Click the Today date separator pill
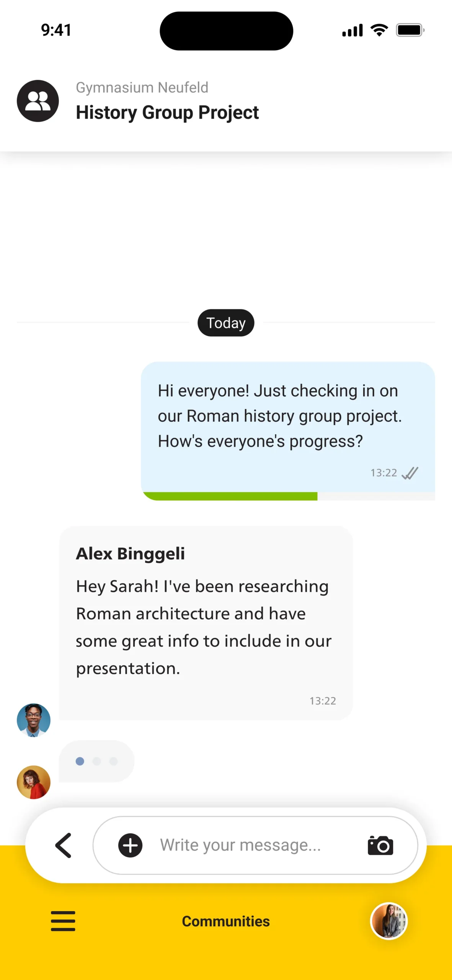 pos(226,323)
